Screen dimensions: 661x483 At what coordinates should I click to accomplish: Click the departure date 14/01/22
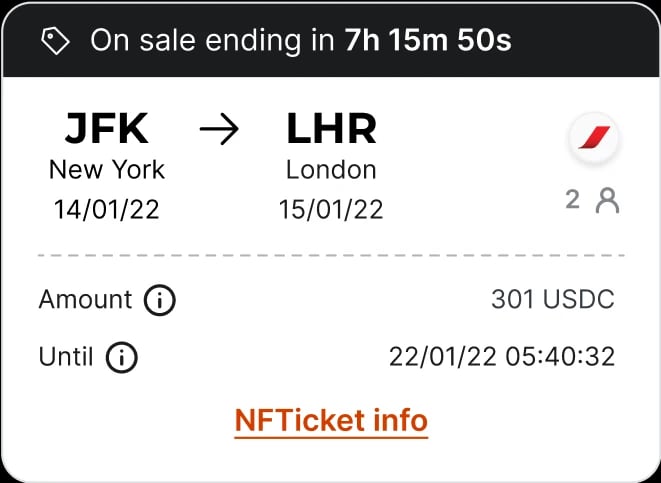pyautogui.click(x=107, y=210)
